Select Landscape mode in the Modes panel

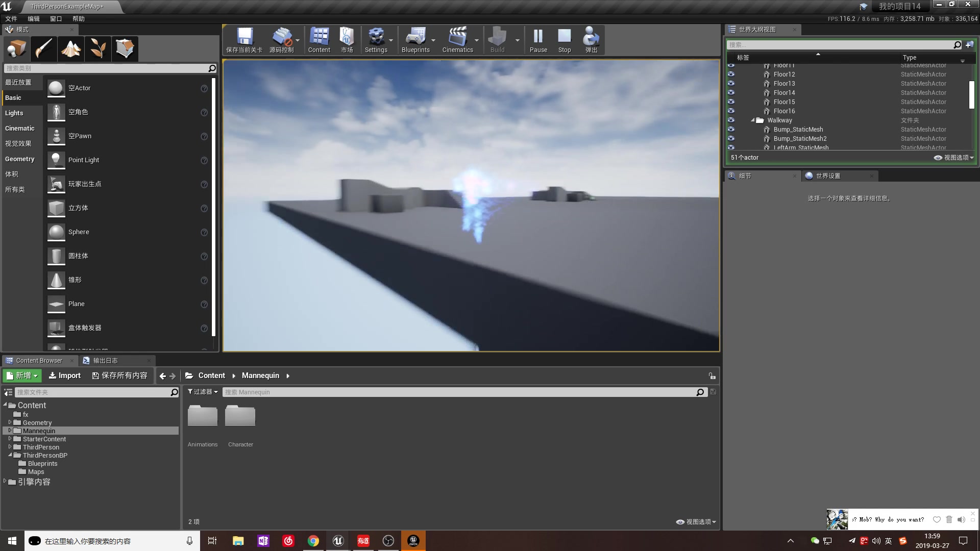pyautogui.click(x=70, y=48)
